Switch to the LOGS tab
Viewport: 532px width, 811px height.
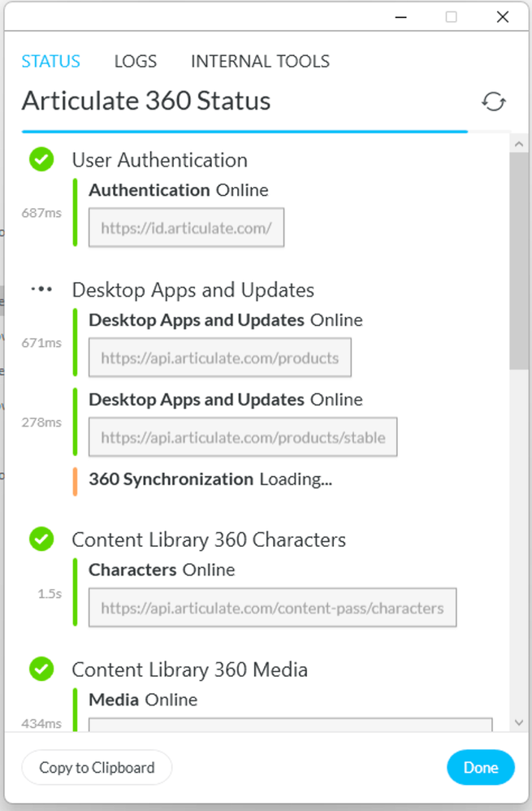136,61
